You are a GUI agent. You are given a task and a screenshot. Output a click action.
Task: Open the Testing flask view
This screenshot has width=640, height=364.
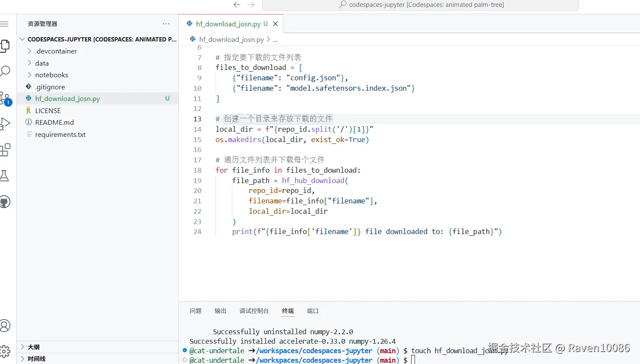[x=4, y=176]
